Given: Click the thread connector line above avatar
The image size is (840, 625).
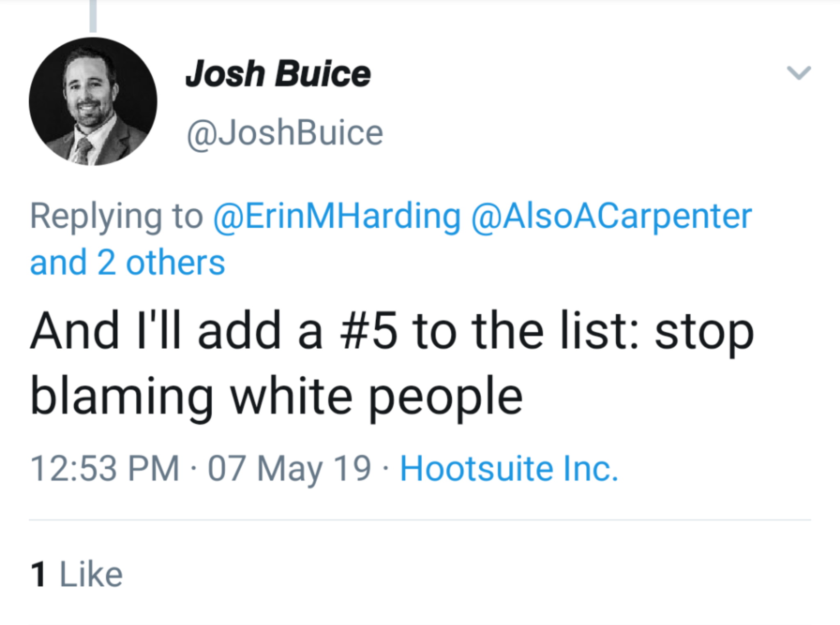Looking at the screenshot, I should click(93, 16).
